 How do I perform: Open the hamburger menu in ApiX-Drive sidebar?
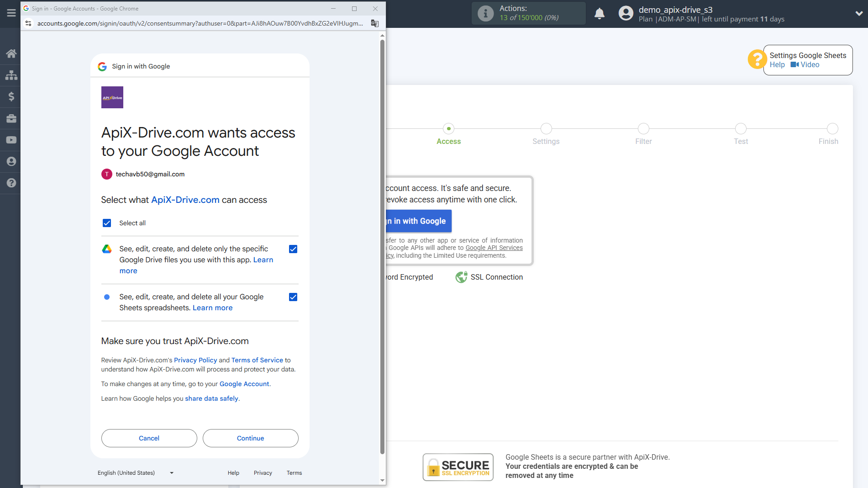point(11,13)
